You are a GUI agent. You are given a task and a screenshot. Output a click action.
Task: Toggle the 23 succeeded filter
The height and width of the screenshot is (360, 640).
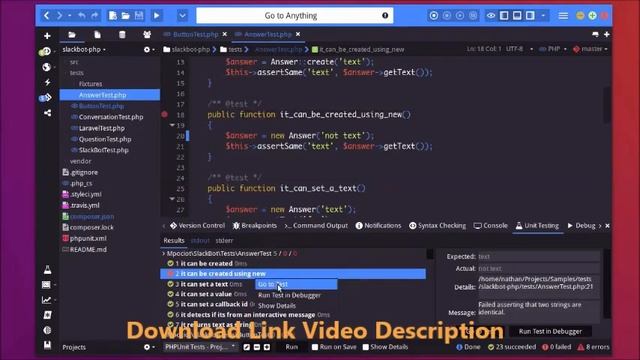click(512, 347)
